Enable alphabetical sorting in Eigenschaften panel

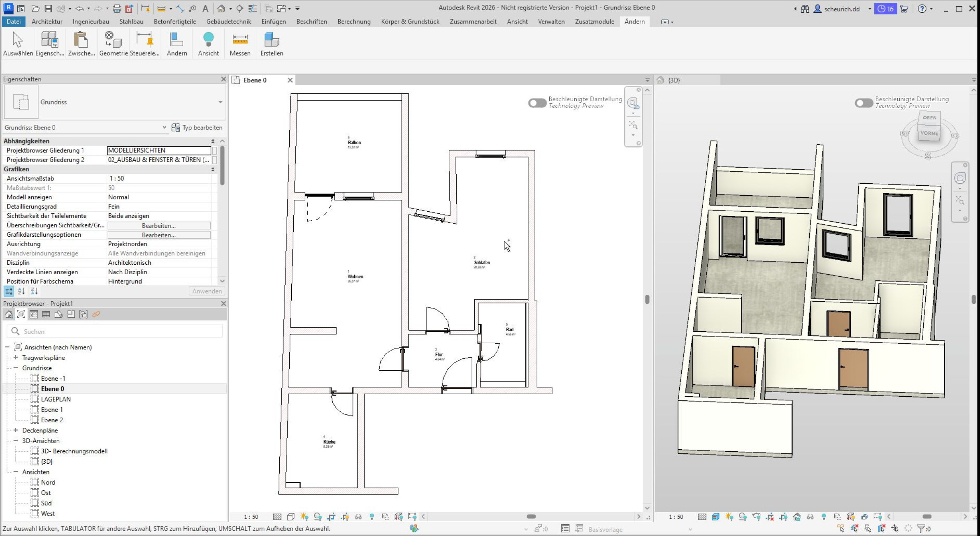21,291
